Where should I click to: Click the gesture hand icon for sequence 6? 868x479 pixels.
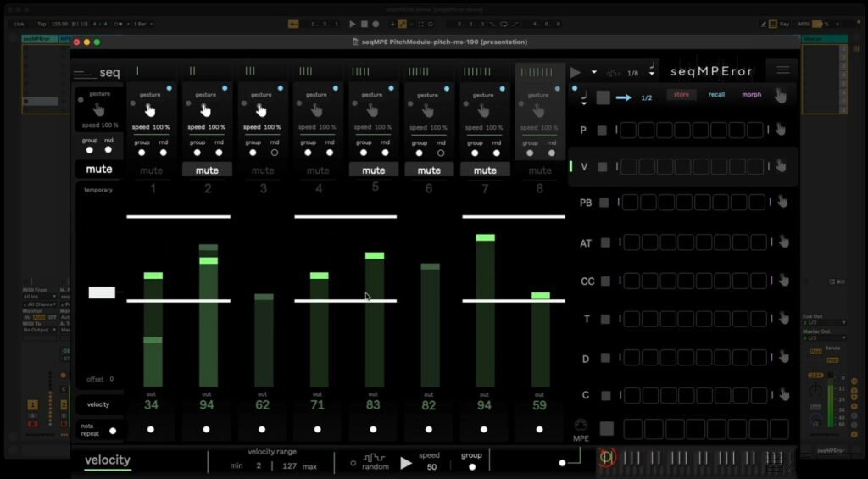(428, 111)
